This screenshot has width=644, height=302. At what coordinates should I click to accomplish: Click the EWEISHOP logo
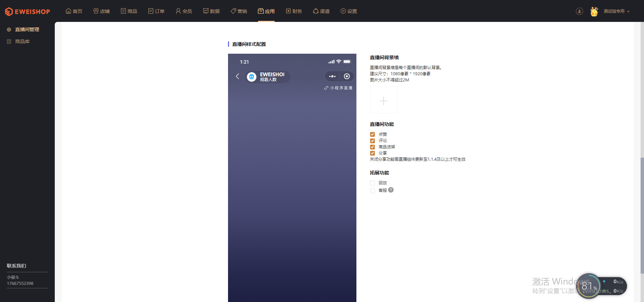click(27, 11)
